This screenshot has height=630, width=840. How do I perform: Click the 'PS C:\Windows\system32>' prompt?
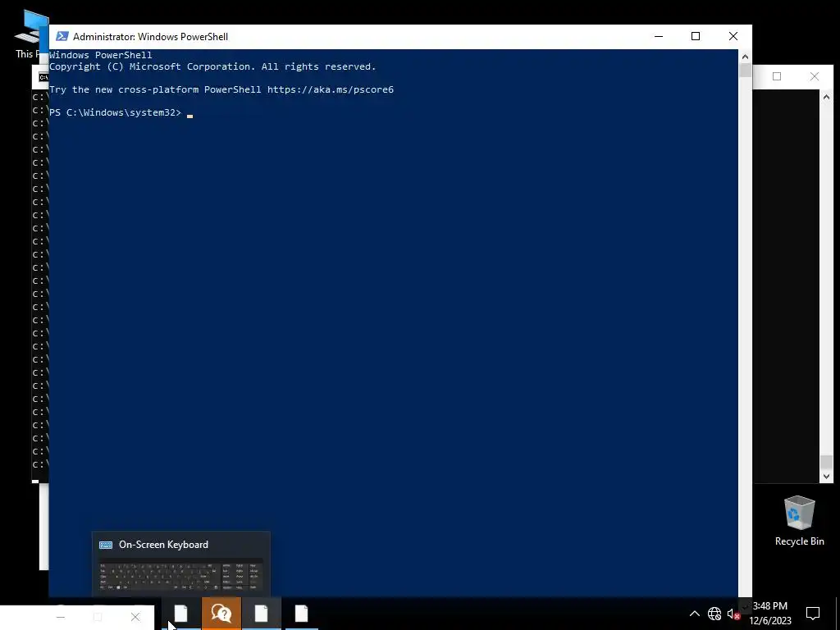115,112
